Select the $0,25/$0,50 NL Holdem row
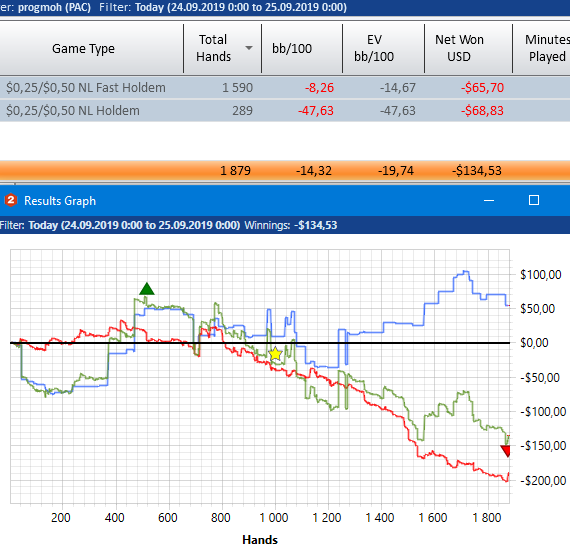The height and width of the screenshot is (547, 570). [285, 110]
